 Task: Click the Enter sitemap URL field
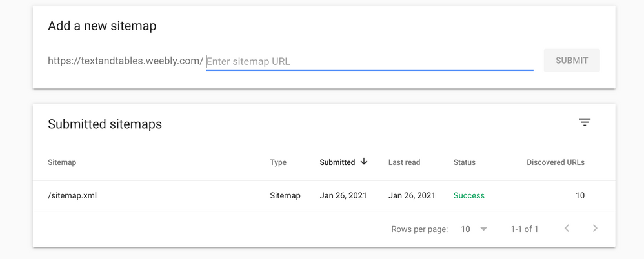[x=369, y=62]
